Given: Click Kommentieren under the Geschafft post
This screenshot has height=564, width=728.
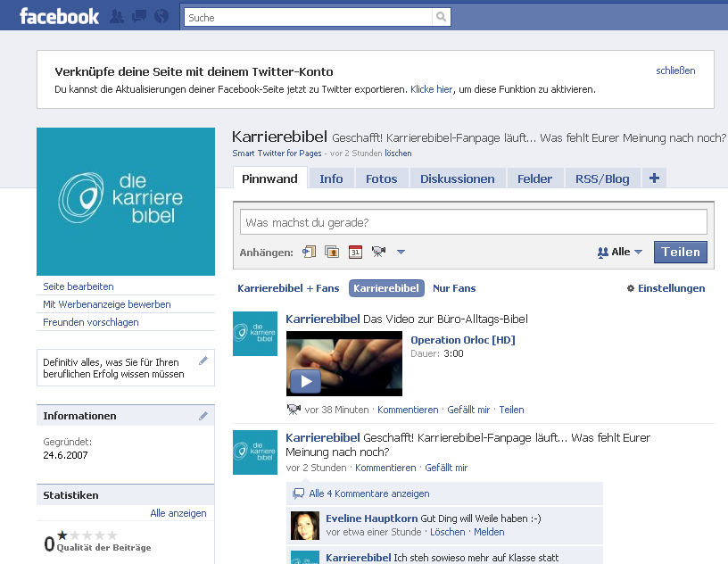Looking at the screenshot, I should [x=385, y=468].
